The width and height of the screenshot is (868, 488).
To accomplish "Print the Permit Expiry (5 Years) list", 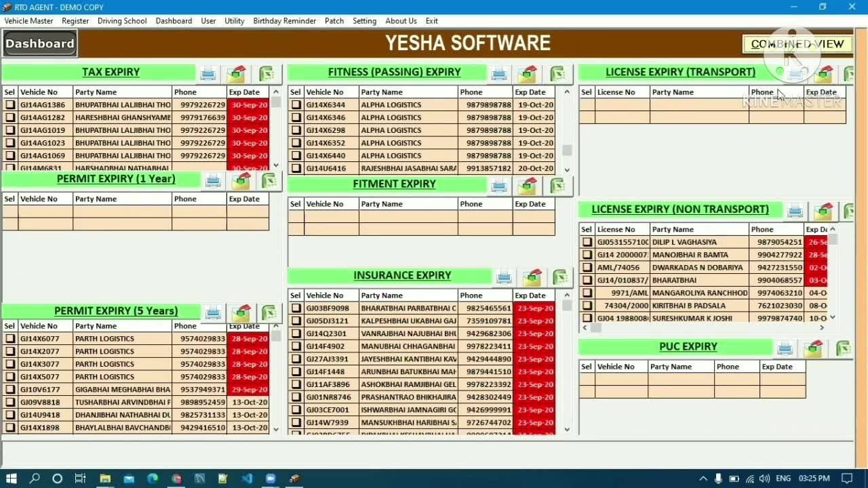I will [213, 312].
